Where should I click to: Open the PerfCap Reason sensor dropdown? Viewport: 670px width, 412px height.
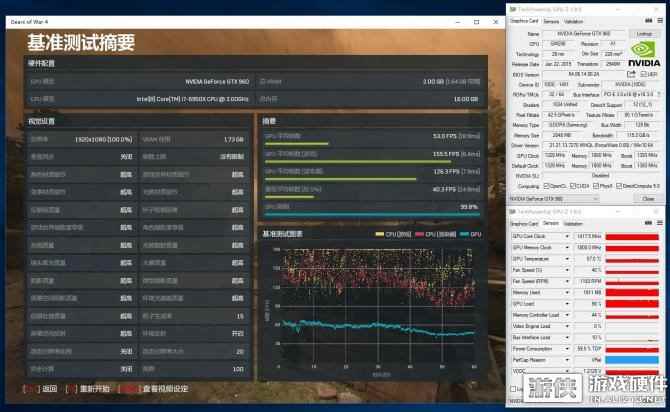point(567,360)
